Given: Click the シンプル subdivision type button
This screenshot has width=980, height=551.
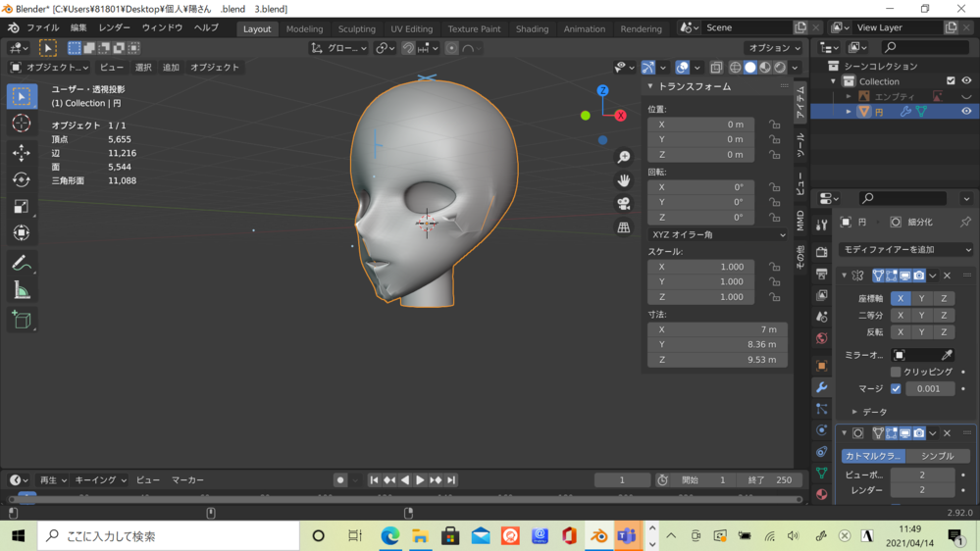Looking at the screenshot, I should [x=937, y=456].
